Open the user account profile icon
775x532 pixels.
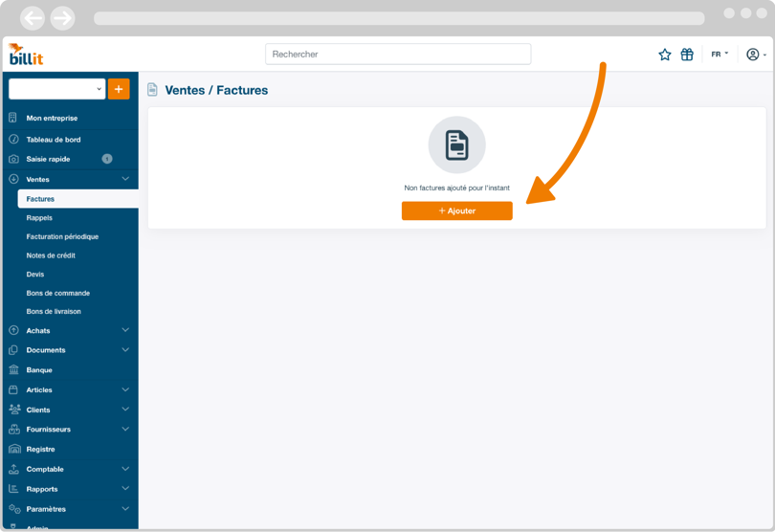pos(753,55)
